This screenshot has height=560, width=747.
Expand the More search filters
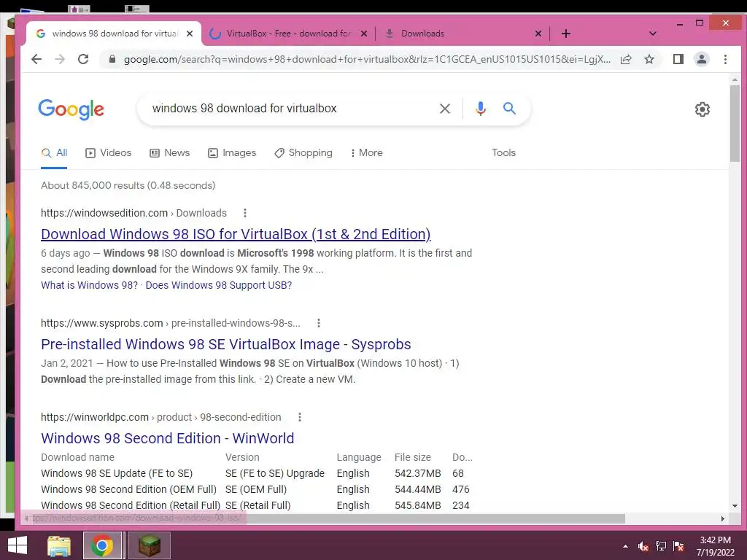click(366, 153)
